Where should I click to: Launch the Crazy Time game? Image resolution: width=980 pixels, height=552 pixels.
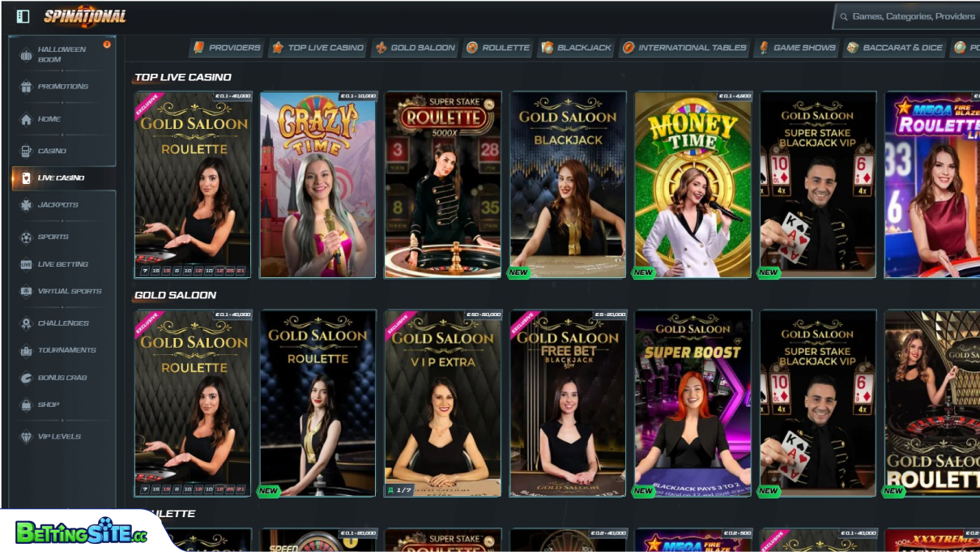(x=317, y=184)
